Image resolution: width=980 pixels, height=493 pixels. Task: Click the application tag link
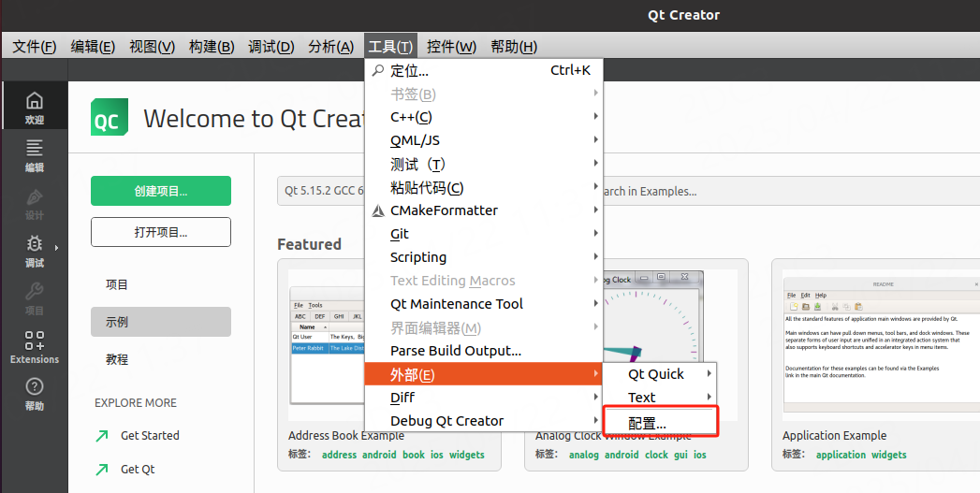[841, 455]
